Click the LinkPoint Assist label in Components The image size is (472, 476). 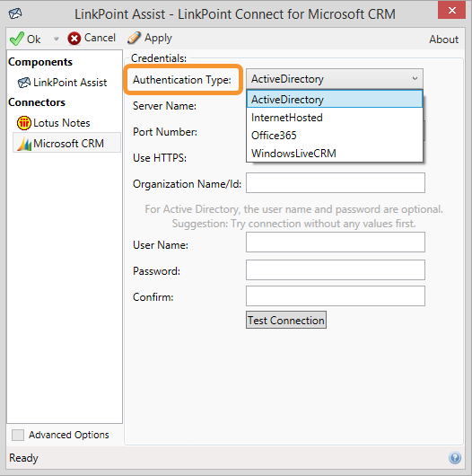(x=70, y=83)
